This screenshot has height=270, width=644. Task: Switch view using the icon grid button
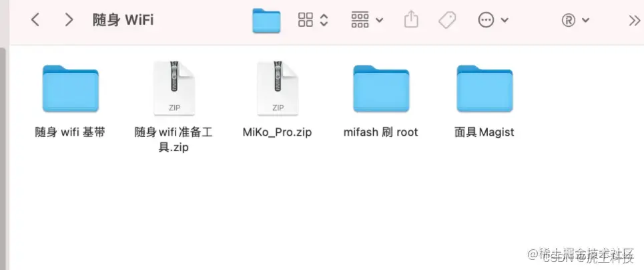(x=313, y=19)
